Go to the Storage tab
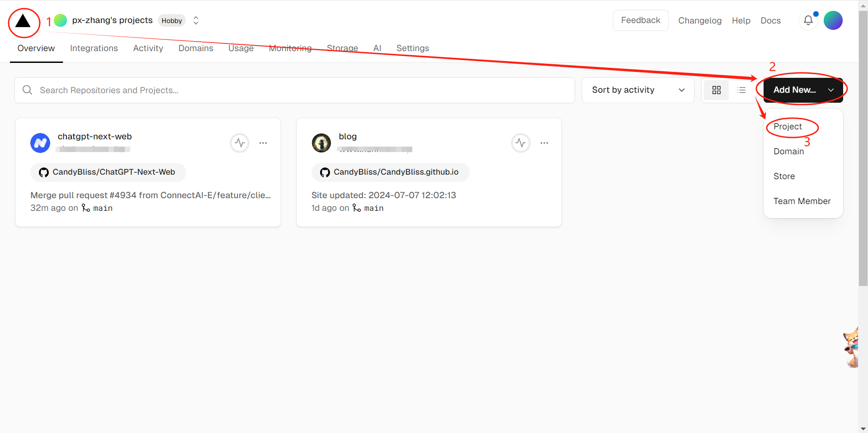This screenshot has height=433, width=868. click(x=342, y=48)
